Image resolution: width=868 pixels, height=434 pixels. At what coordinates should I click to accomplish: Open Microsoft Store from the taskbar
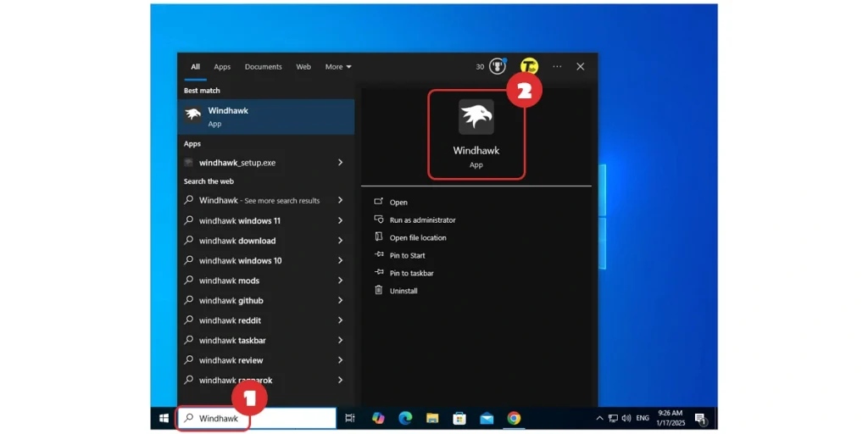(x=459, y=418)
